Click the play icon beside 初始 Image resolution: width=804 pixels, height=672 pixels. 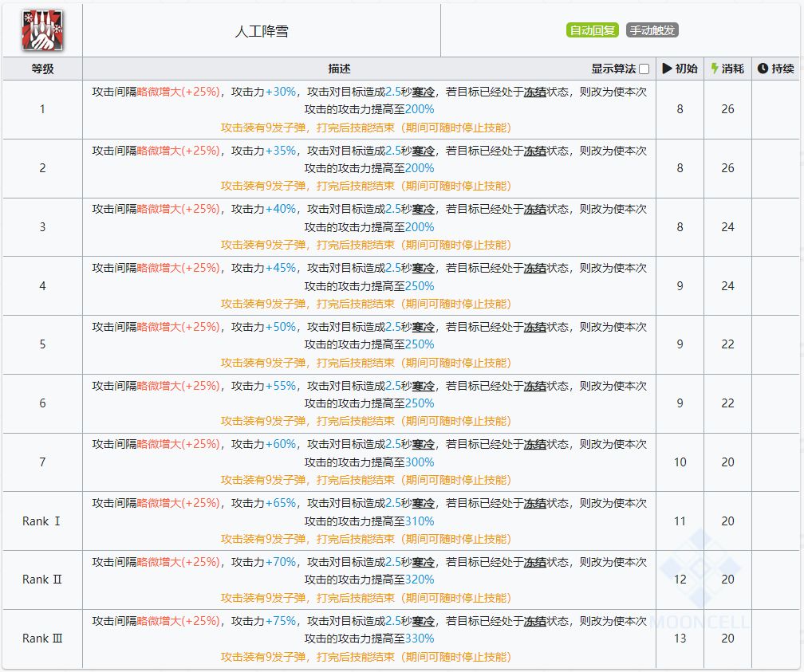[668, 69]
